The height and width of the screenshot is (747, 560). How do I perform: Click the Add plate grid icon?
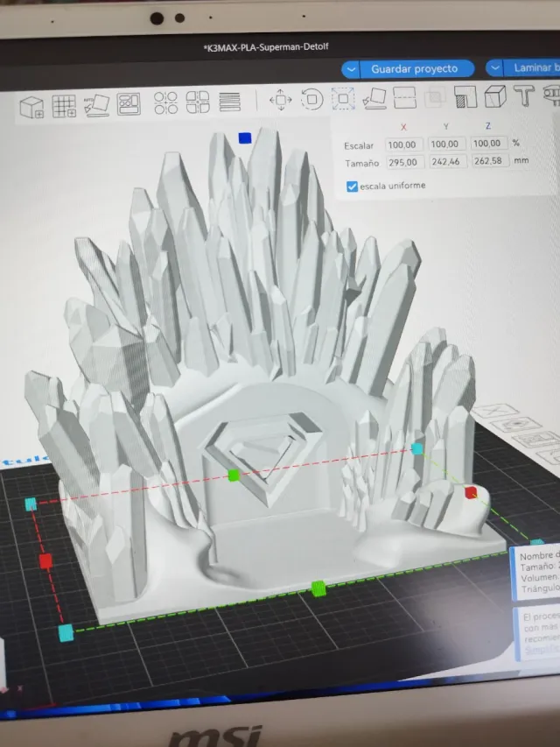[64, 106]
